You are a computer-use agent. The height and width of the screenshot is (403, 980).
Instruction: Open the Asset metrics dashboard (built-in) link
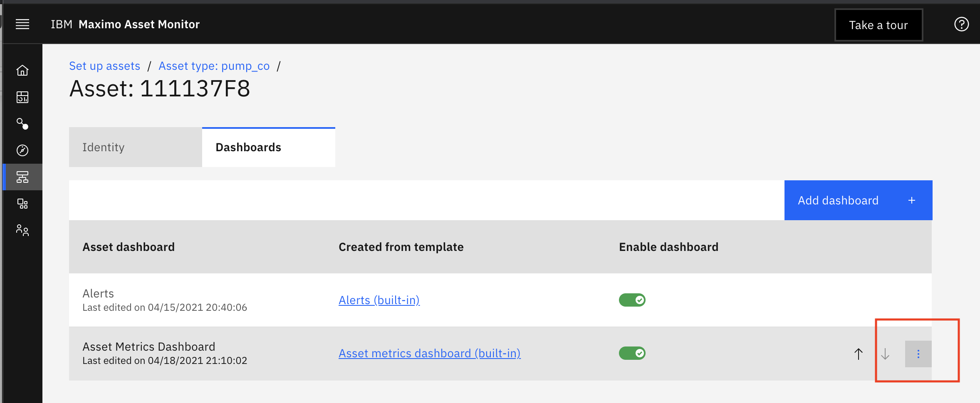point(430,353)
